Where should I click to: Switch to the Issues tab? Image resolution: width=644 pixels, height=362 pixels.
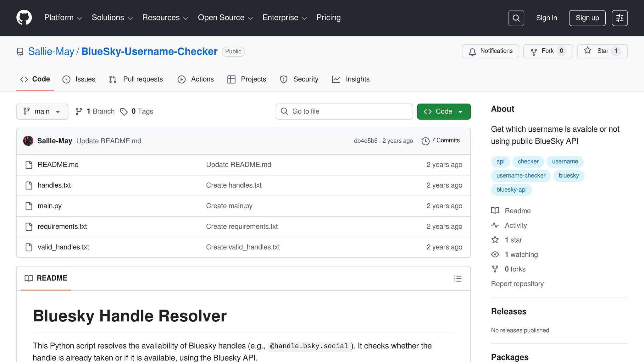tap(79, 79)
